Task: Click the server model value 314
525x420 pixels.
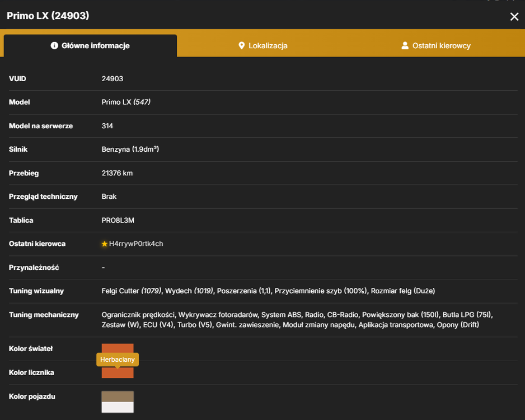Action: (107, 126)
